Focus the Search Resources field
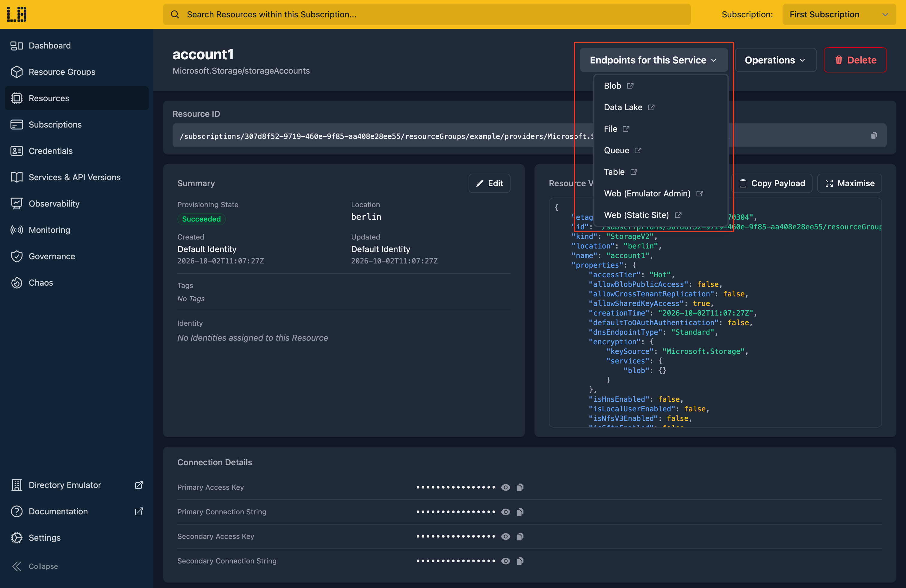The width and height of the screenshot is (906, 588). (427, 14)
